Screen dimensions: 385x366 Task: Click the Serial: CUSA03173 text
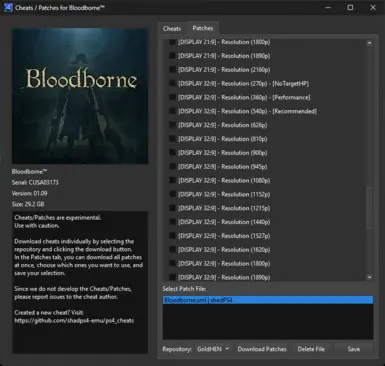[35, 182]
